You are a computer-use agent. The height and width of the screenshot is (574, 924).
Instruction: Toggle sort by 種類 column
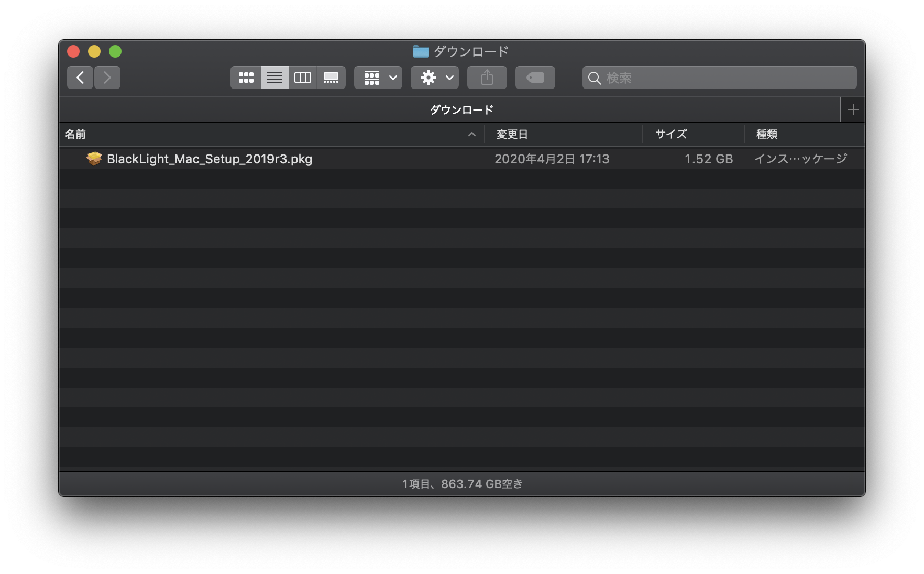(767, 135)
